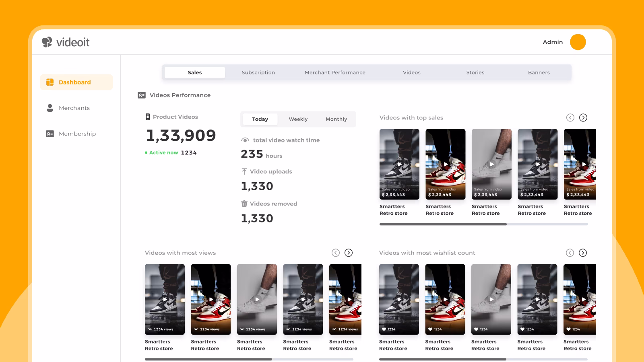Click the Product Videos phone icon
Viewport: 644px width, 362px height.
point(148,117)
